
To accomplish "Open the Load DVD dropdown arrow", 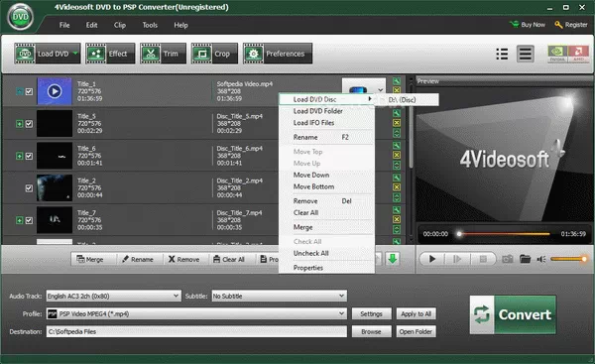I will 75,54.
